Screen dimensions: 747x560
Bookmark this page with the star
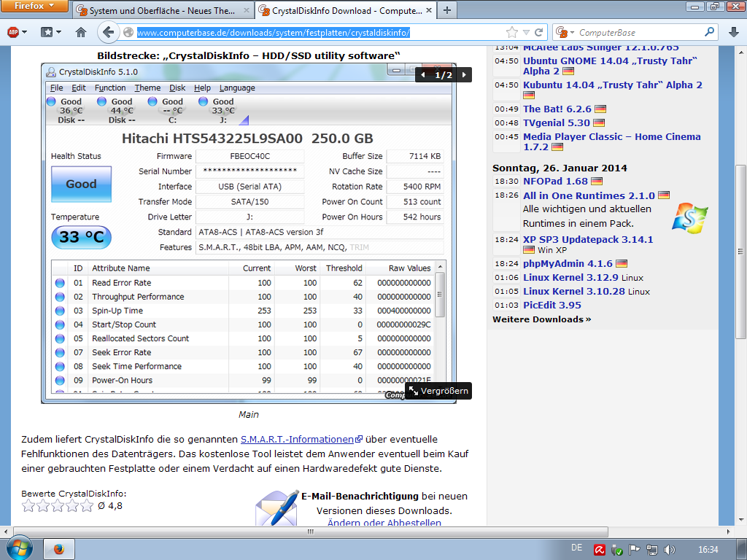pyautogui.click(x=511, y=32)
